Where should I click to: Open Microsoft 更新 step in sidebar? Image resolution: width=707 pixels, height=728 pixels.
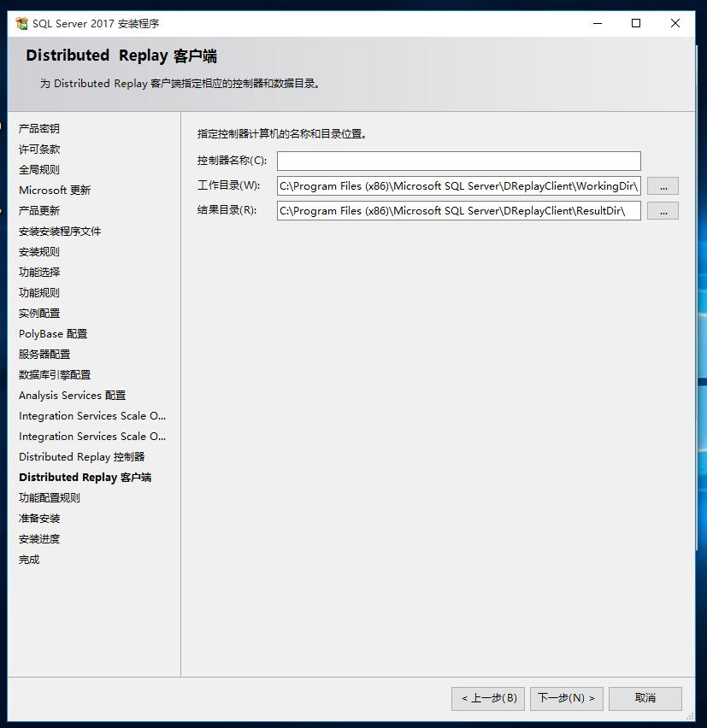[x=55, y=190]
